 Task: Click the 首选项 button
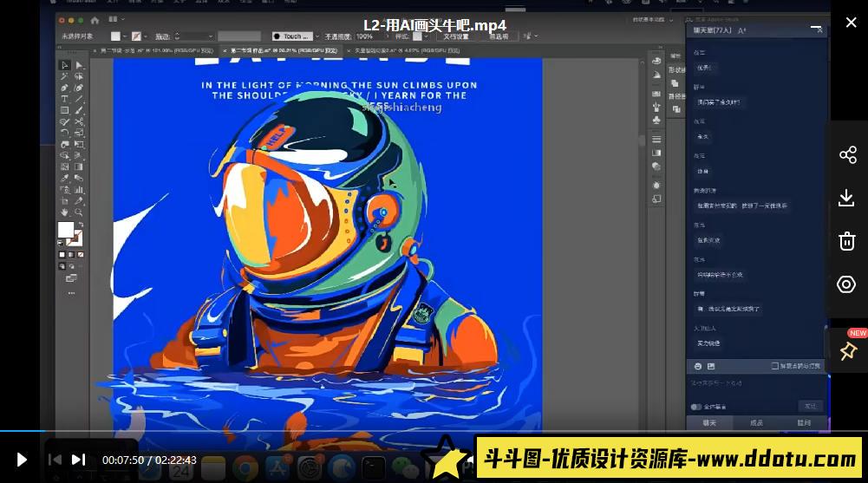point(499,36)
